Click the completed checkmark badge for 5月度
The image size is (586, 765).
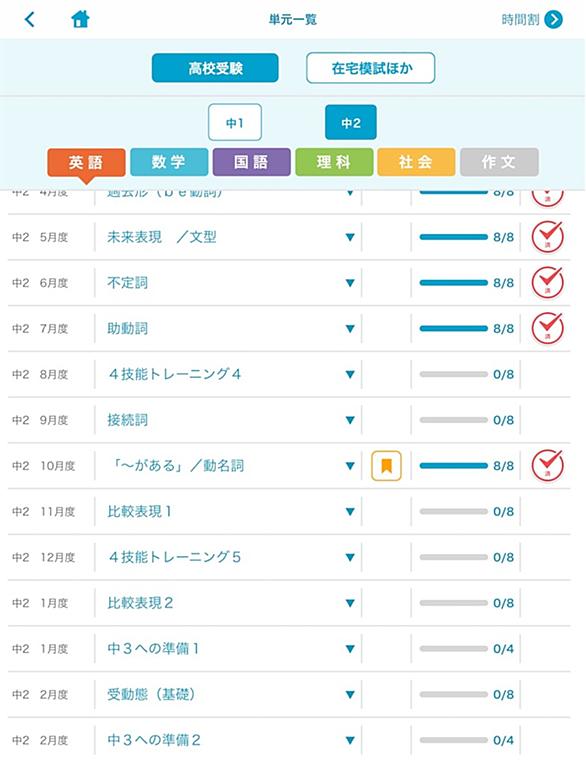click(x=547, y=237)
